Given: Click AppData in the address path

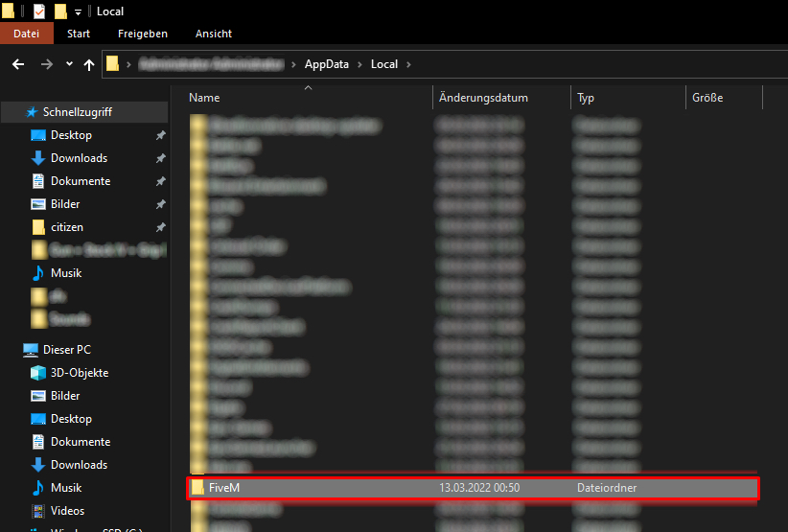Looking at the screenshot, I should coord(327,64).
